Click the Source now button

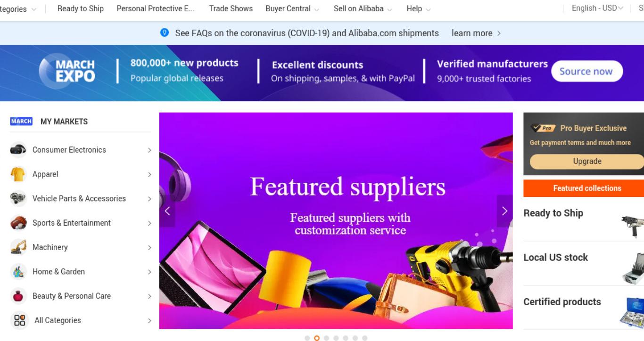click(586, 72)
